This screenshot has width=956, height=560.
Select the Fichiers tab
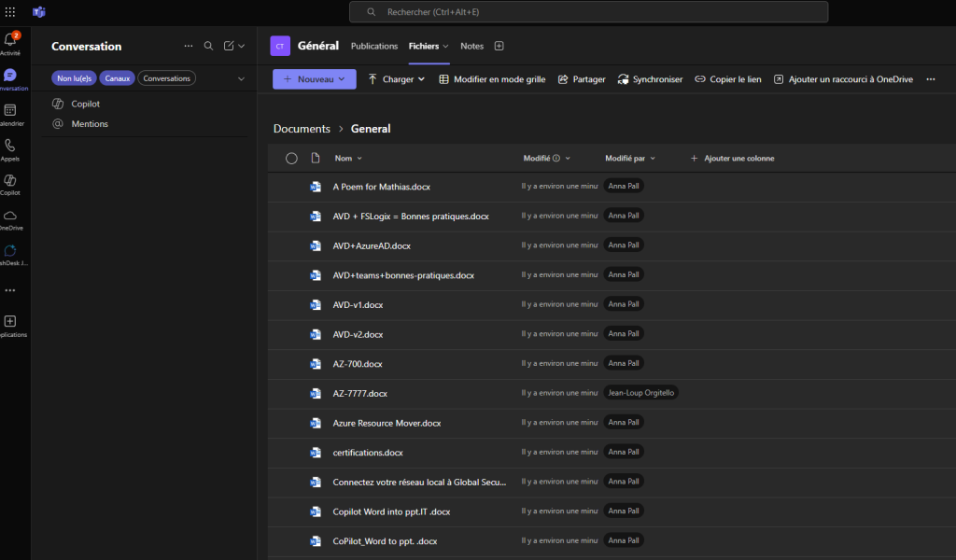pos(424,47)
